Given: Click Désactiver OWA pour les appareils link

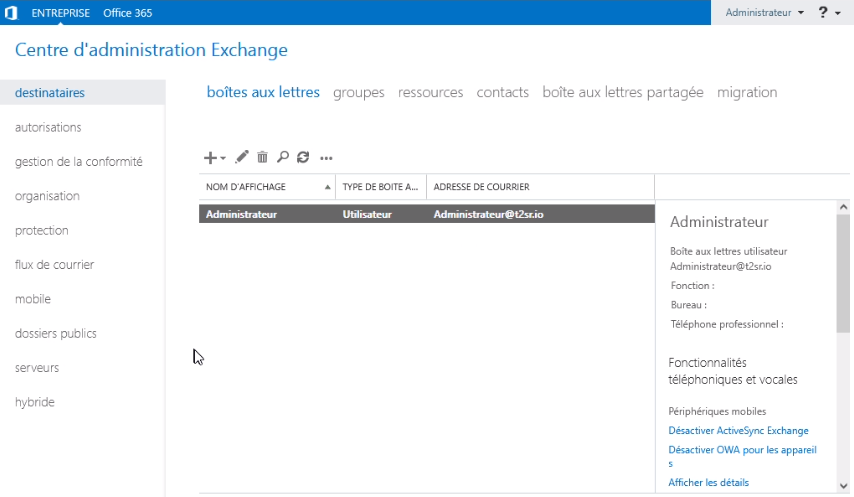Looking at the screenshot, I should 742,456.
